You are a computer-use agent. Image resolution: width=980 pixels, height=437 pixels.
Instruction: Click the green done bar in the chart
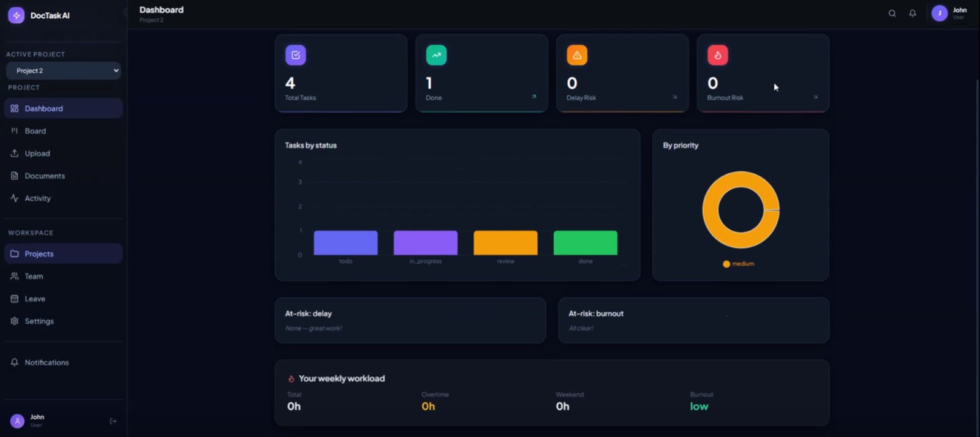coord(586,243)
